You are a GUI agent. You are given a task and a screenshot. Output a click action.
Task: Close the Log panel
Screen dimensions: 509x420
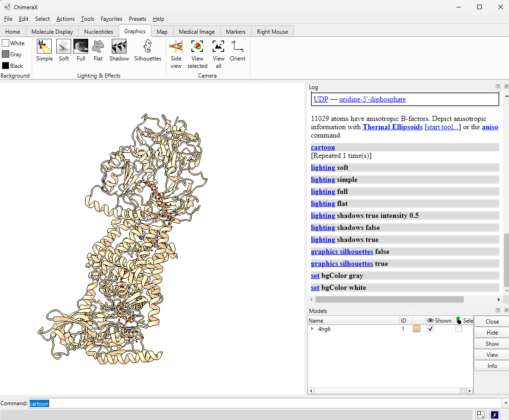pyautogui.click(x=506, y=86)
